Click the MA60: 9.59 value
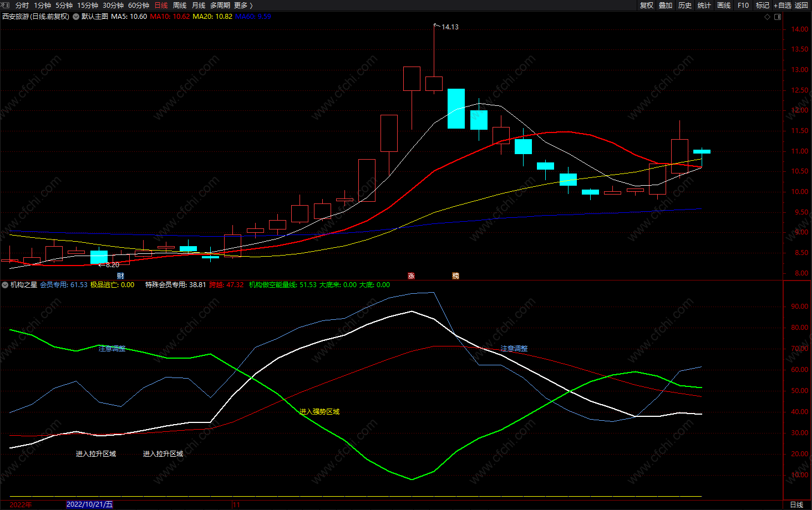This screenshot has height=510, width=812. [x=253, y=17]
